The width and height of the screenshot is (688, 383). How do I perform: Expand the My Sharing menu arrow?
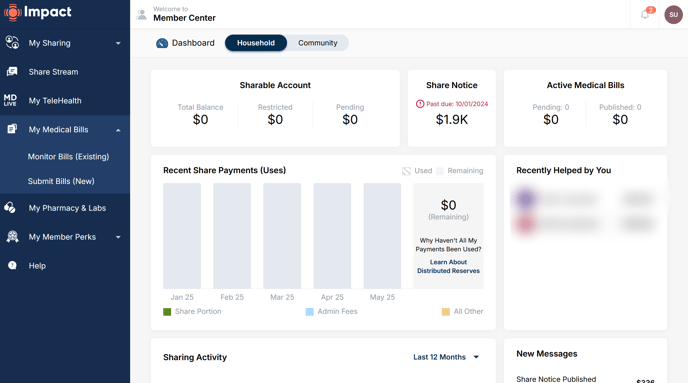pos(118,43)
